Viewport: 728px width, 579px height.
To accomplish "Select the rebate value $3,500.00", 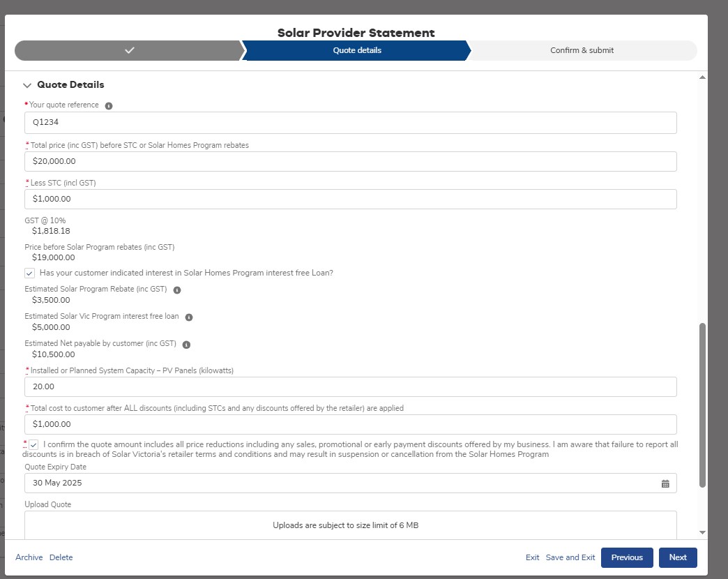I will (x=51, y=300).
